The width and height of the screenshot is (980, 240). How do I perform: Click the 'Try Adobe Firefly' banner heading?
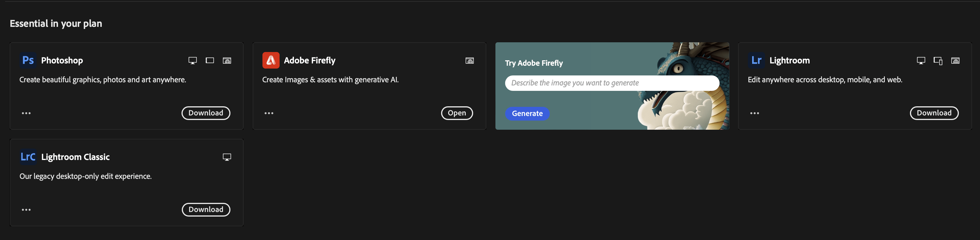[534, 63]
